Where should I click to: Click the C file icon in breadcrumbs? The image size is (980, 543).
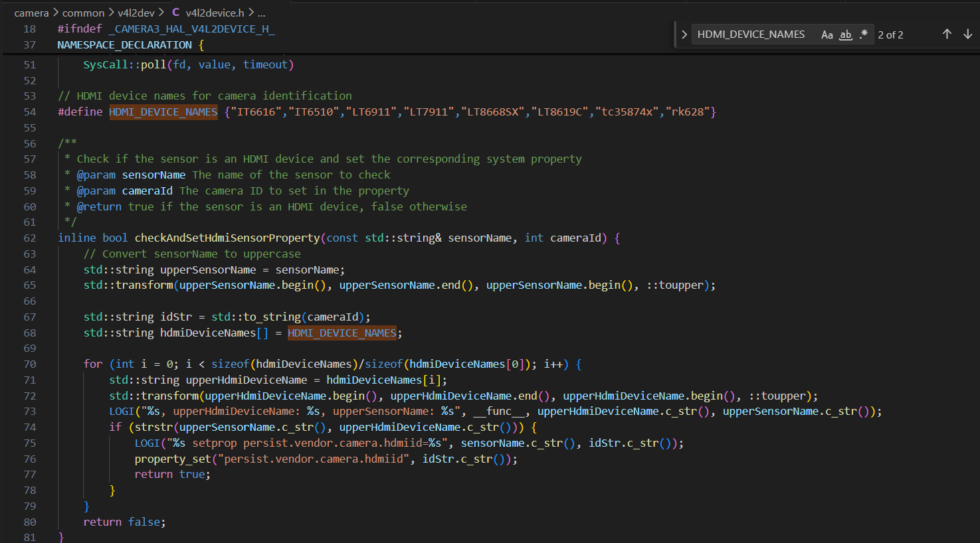click(176, 12)
